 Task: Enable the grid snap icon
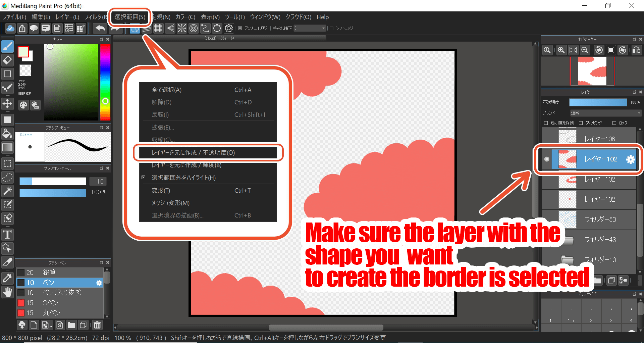click(158, 29)
